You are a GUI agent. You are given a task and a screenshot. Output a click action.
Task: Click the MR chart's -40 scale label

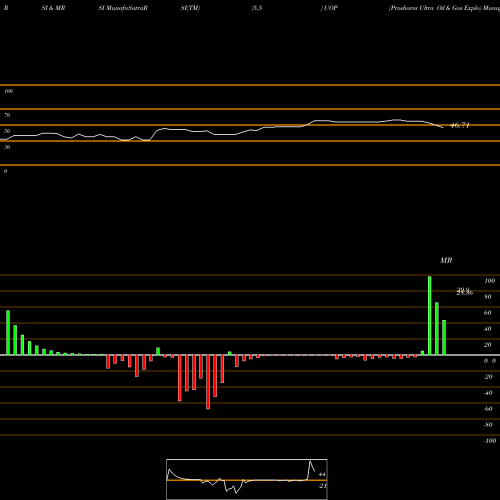488,393
